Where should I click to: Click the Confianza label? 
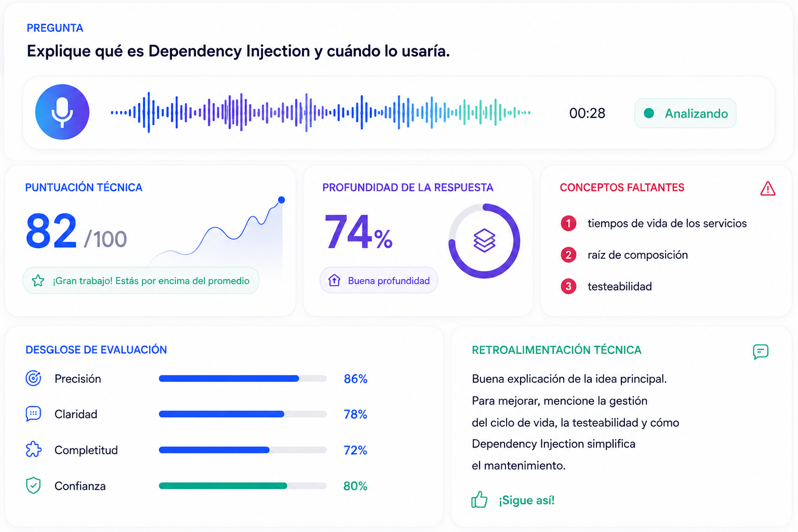click(80, 486)
